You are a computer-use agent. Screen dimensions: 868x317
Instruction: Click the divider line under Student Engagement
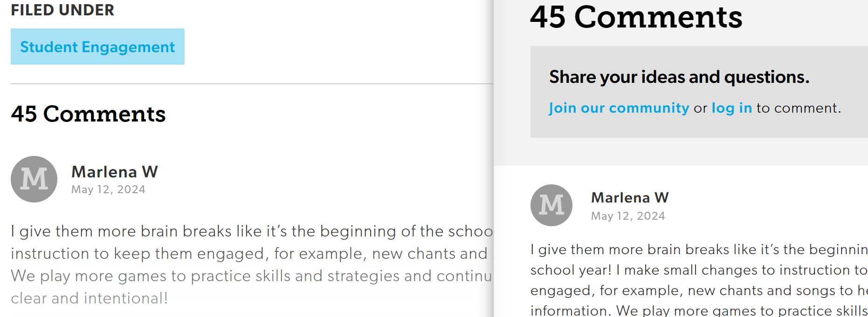(251, 84)
